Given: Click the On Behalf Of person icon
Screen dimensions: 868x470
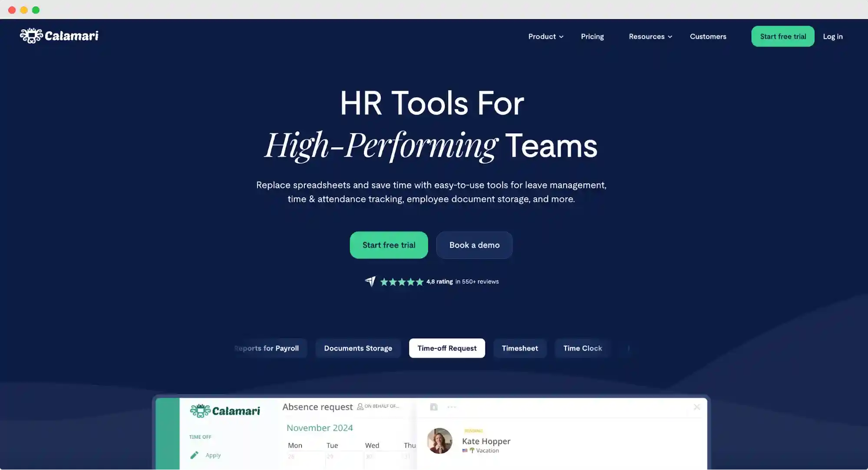Looking at the screenshot, I should click(360, 407).
